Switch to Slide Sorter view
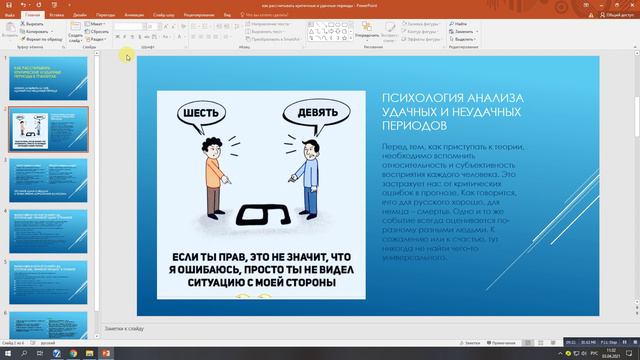Viewport: 640px width, 360px height. coord(540,343)
